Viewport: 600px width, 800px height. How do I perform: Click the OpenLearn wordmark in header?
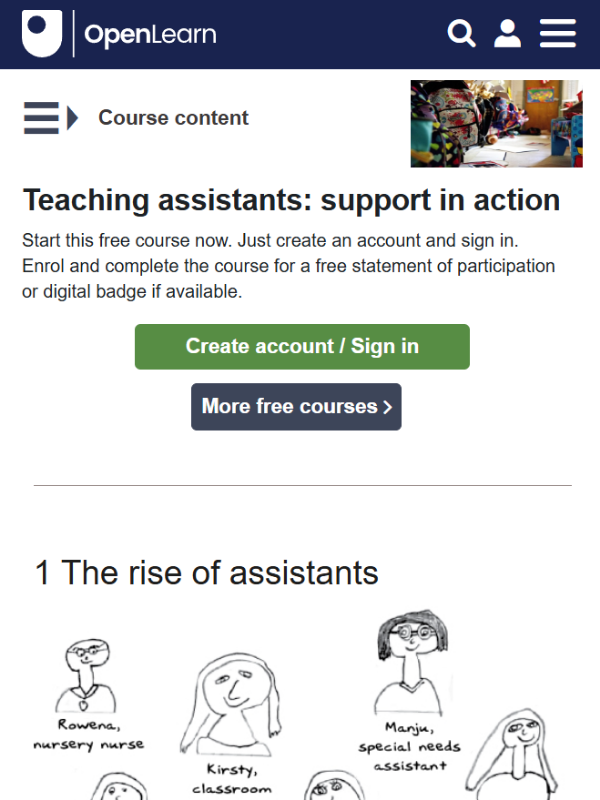150,35
